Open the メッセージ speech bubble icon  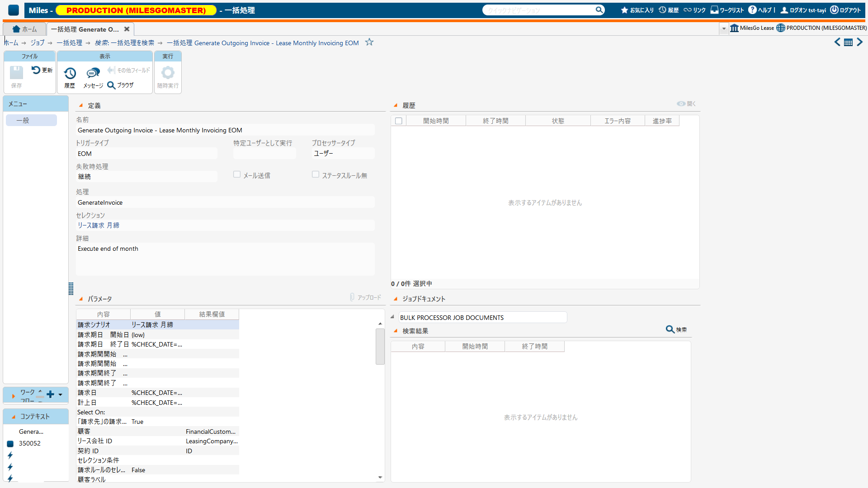[93, 74]
